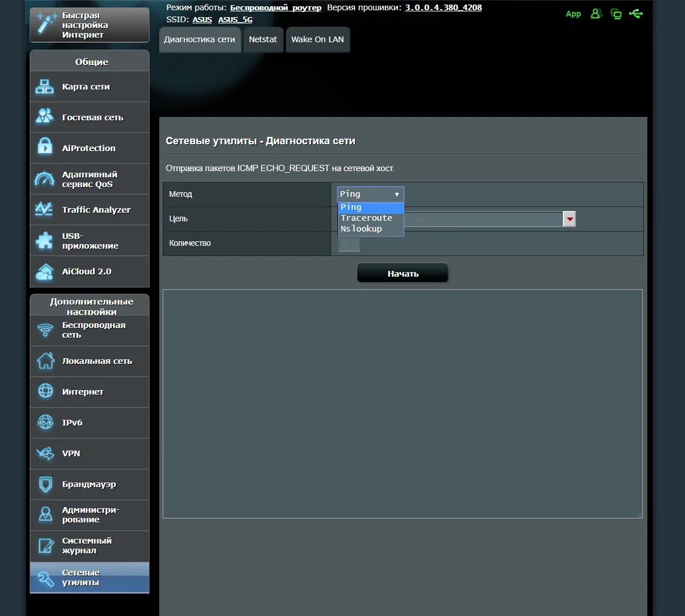Open Системный журнал menu item
The width and height of the screenshot is (685, 616).
tap(90, 546)
